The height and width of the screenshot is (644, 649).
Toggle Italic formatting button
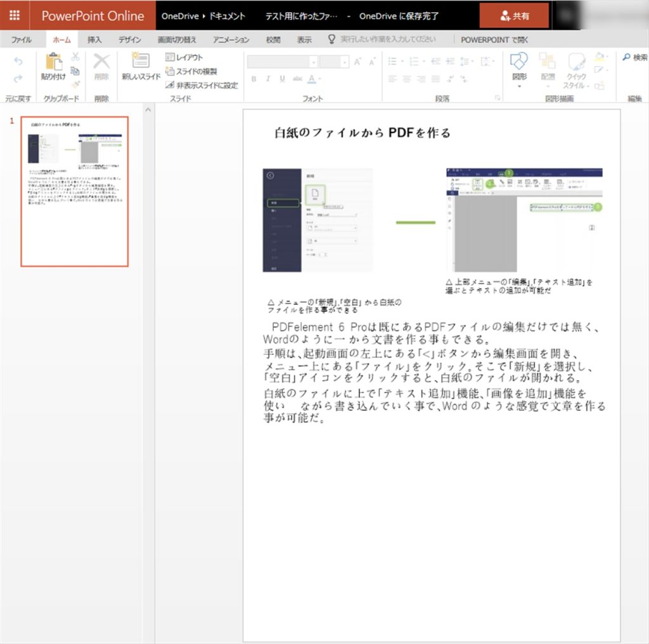267,79
